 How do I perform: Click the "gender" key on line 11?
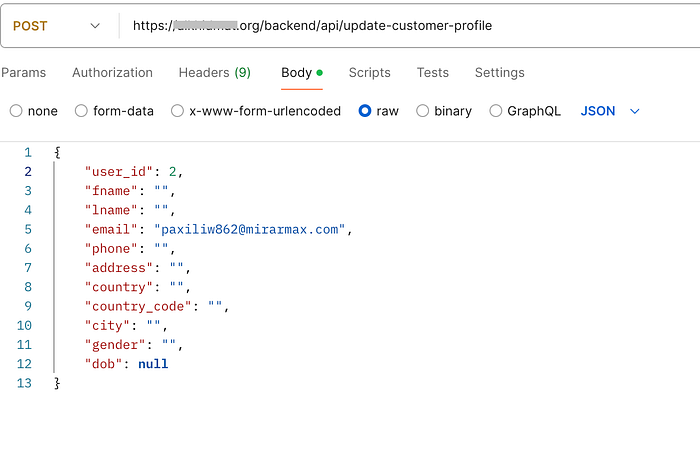115,345
